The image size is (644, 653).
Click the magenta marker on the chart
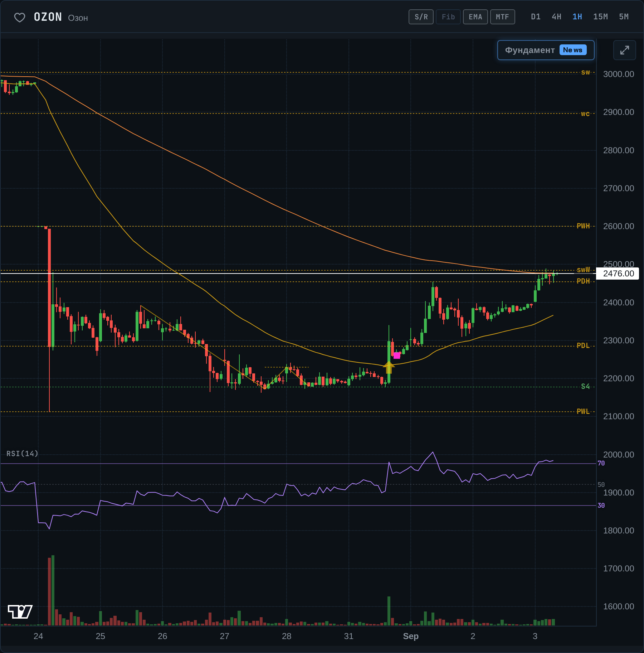click(x=397, y=355)
